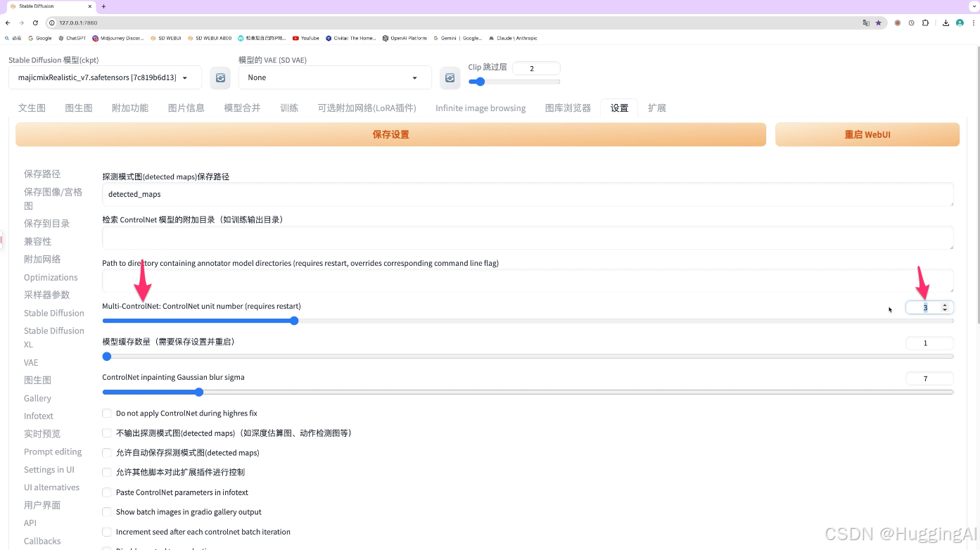Open the Gemini bookmark

pos(457,38)
